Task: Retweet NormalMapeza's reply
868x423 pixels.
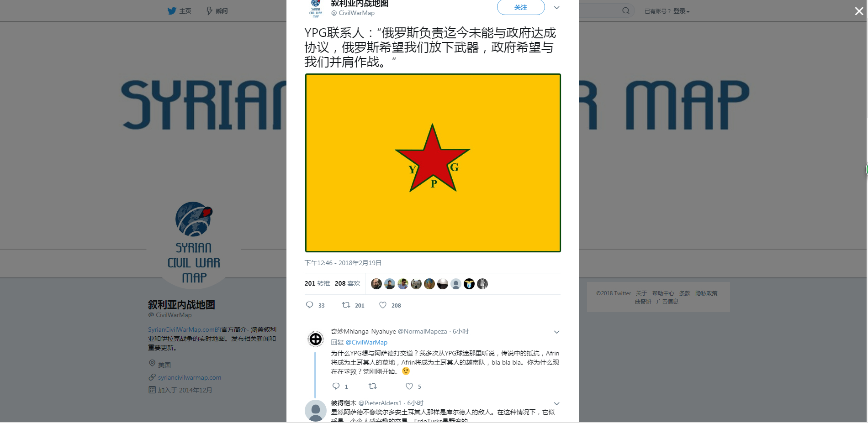Action: pyautogui.click(x=373, y=386)
